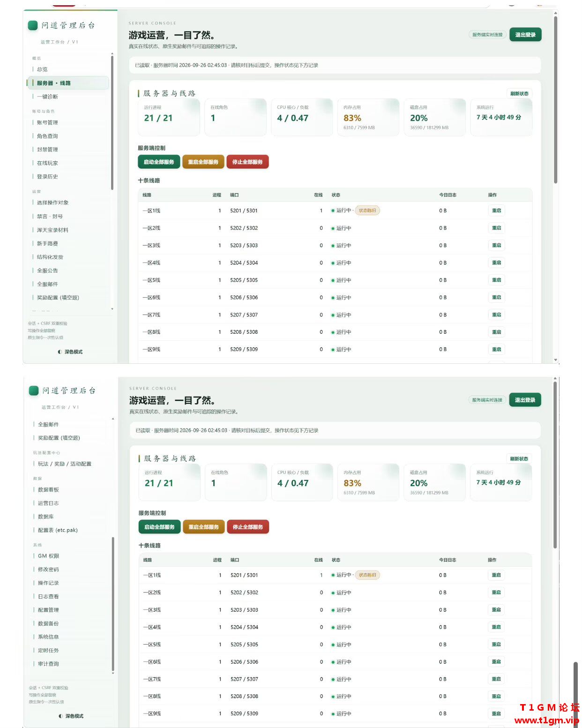This screenshot has height=728, width=582.
Task: Open 数据看板 in the sidebar
Action: coord(48,489)
